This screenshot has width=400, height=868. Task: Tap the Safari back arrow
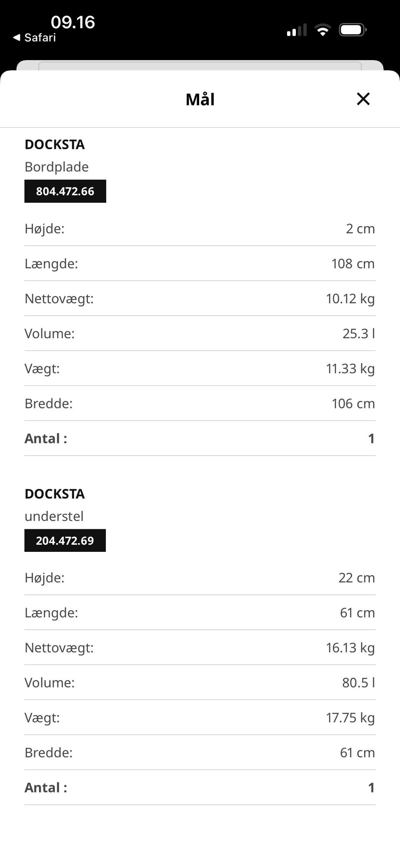click(17, 38)
